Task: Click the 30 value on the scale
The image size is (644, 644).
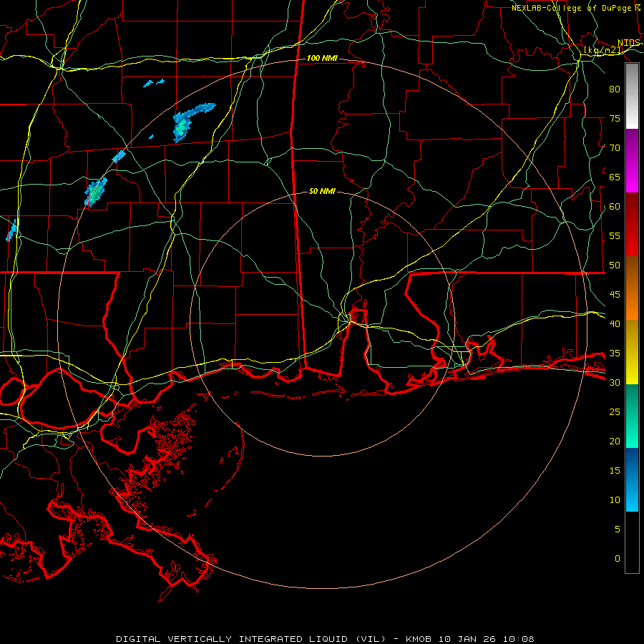Action: click(615, 382)
